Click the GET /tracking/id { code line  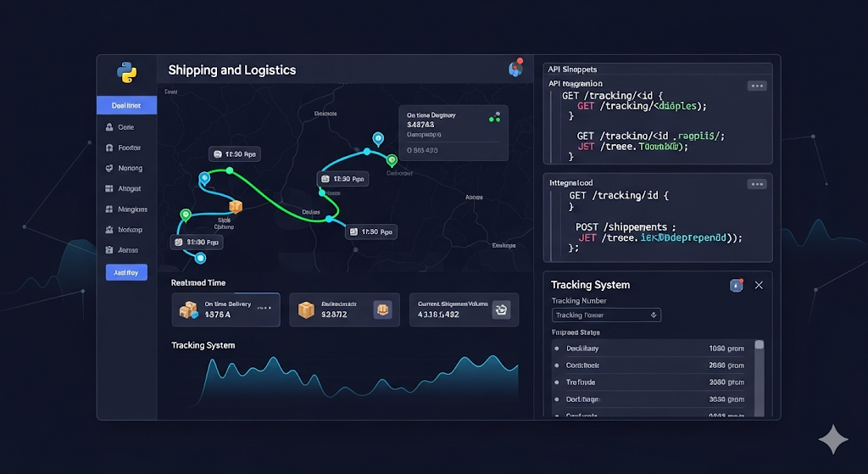(x=618, y=196)
